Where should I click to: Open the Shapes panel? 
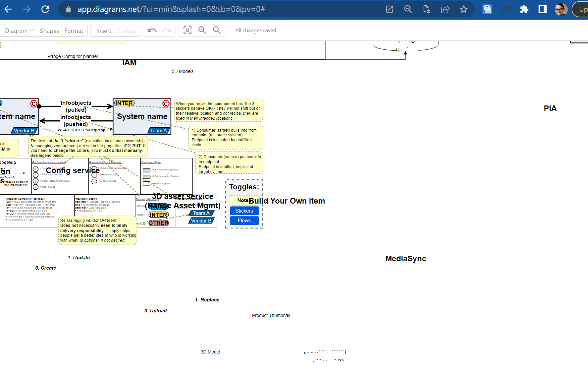49,31
